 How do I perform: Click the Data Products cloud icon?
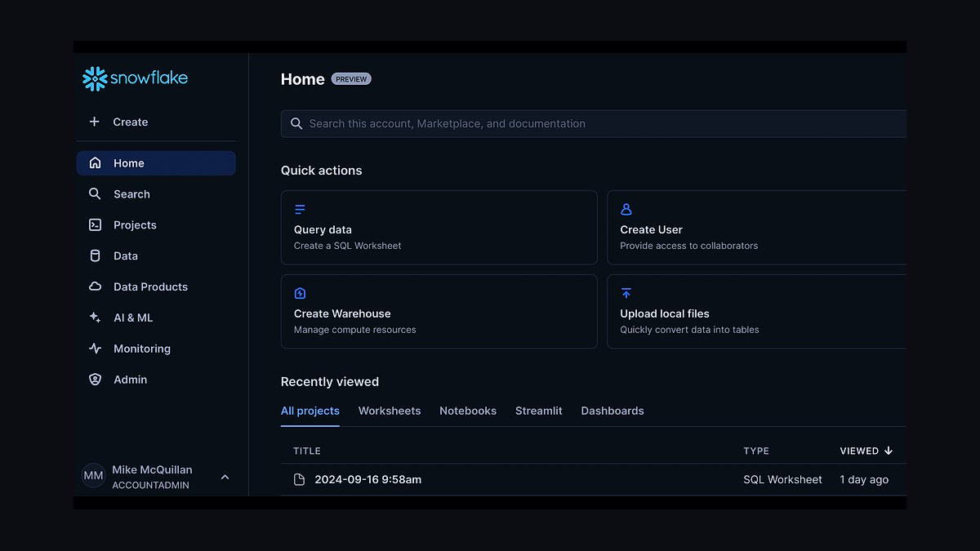(x=96, y=287)
